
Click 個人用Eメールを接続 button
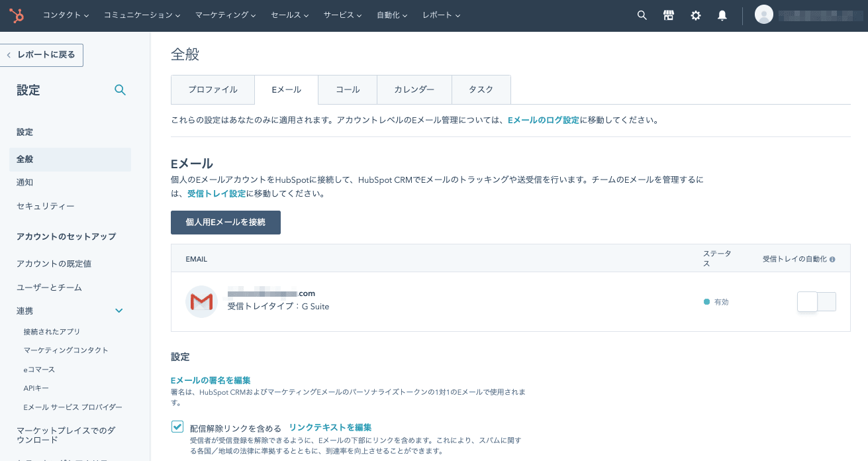(x=226, y=223)
